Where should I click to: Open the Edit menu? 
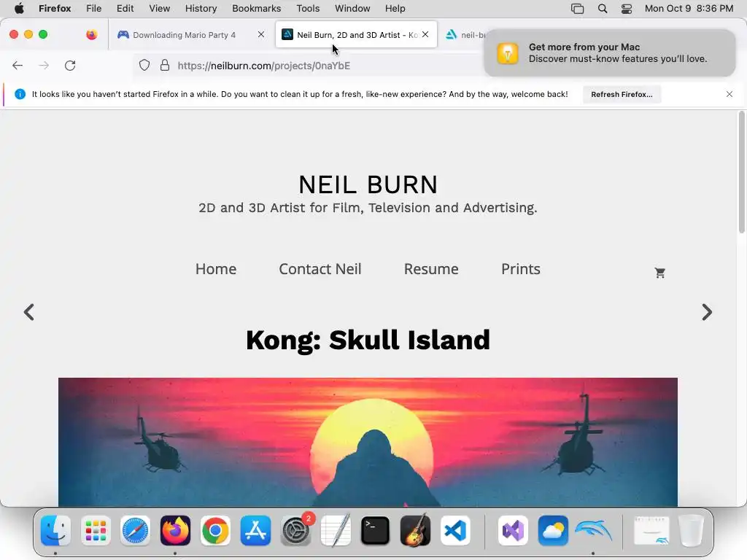tap(125, 9)
